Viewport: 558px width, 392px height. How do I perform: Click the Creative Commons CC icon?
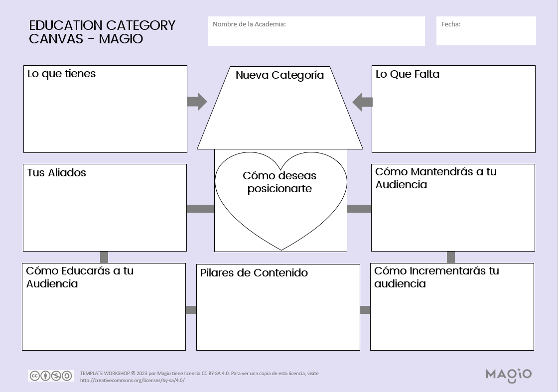(x=35, y=375)
